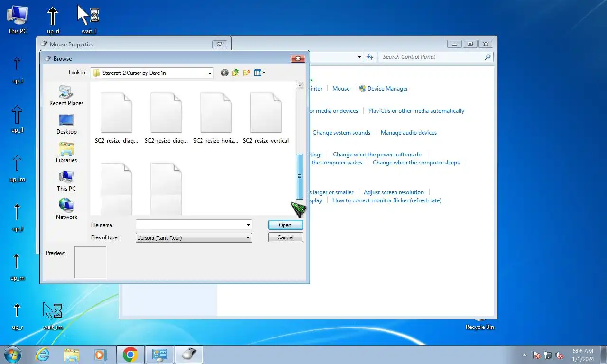This screenshot has height=364, width=607.
Task: Click the Search Control Panel field
Action: coord(436,57)
